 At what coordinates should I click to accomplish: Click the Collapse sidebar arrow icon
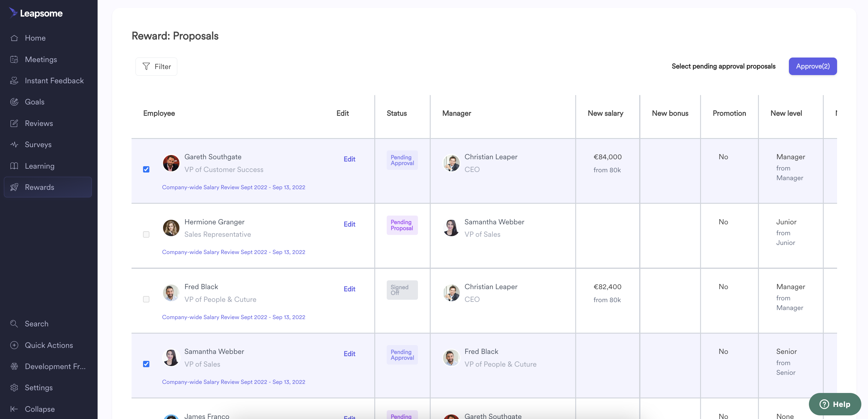pyautogui.click(x=14, y=409)
